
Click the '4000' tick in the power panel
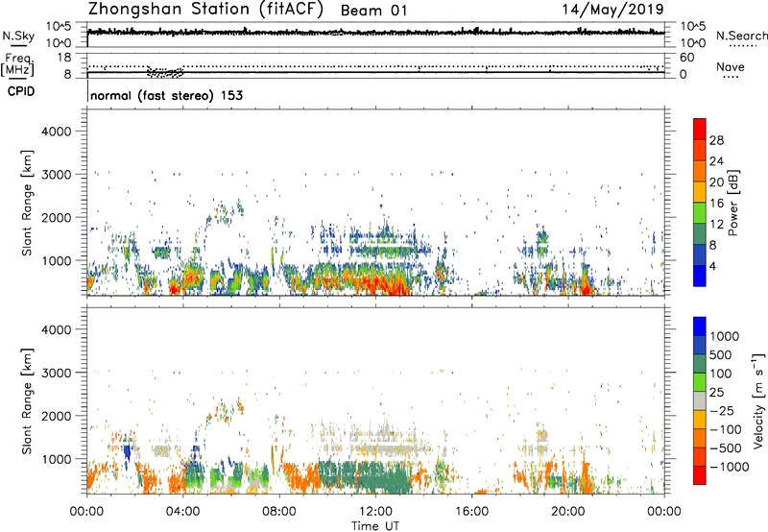(56, 132)
